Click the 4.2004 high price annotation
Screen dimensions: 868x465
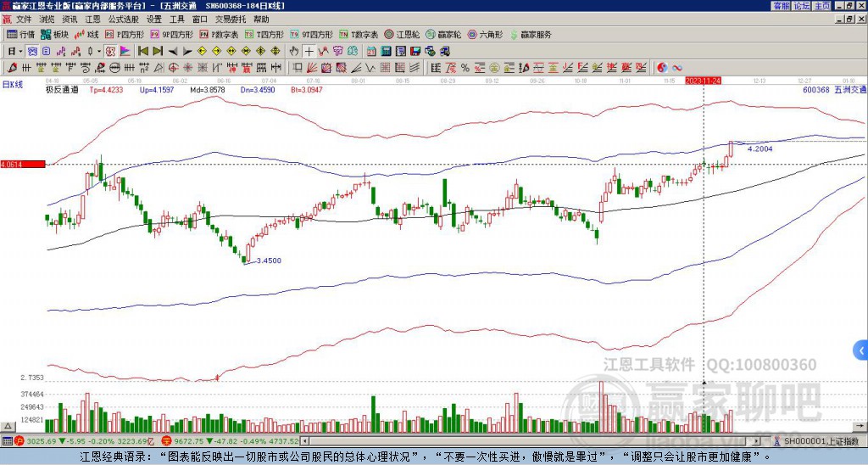759,148
